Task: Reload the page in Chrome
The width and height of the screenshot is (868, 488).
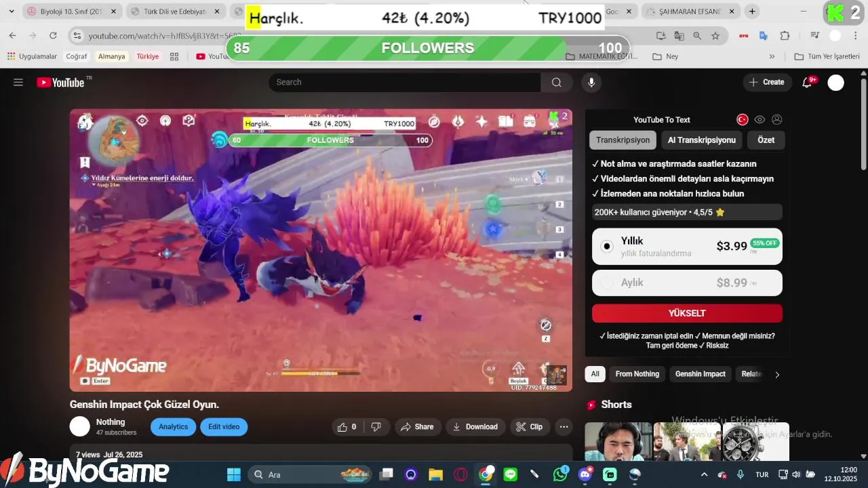Action: click(x=53, y=35)
